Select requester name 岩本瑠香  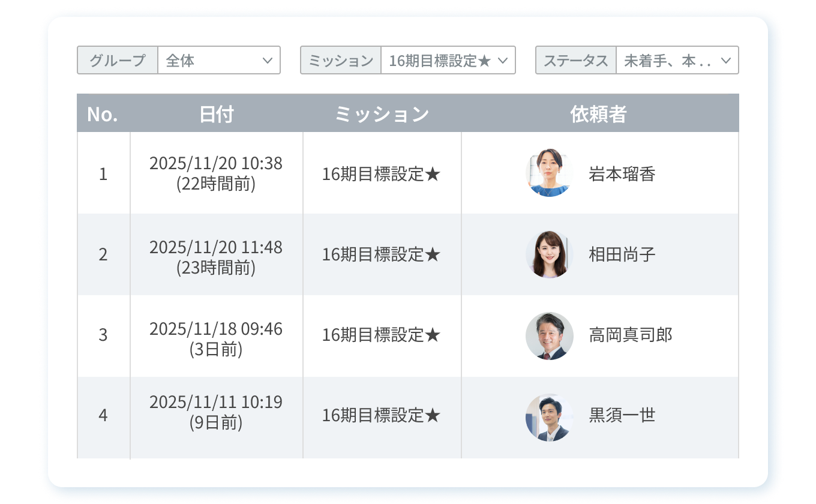[622, 175]
